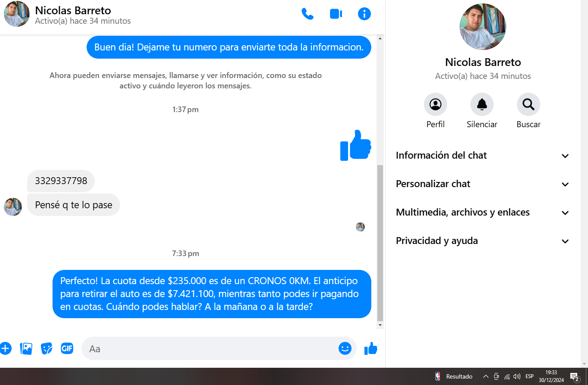This screenshot has width=588, height=385.
Task: Send a thumbs-up like from composer
Action: pos(371,348)
